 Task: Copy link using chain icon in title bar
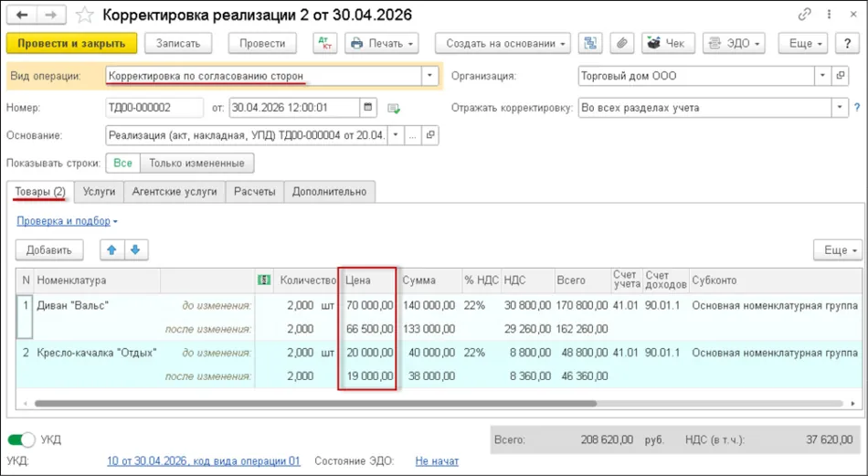point(805,15)
